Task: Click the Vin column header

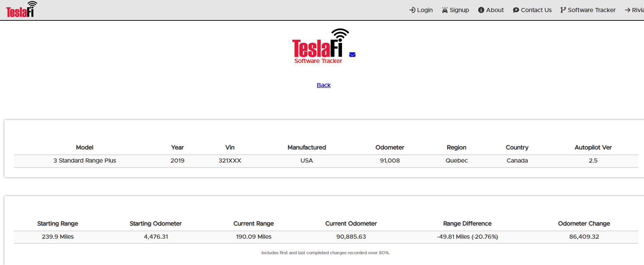Action: (230, 147)
